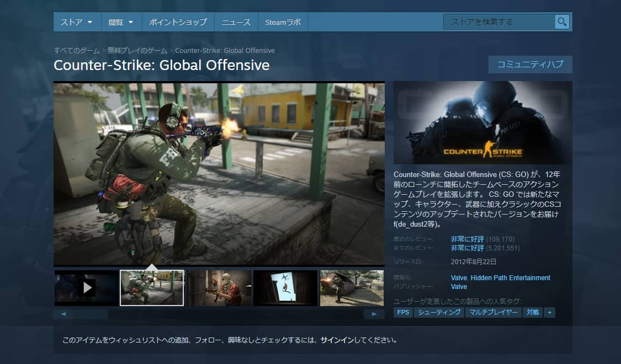
Task: Follow the すべてのゲーム breadcrumb link
Action: [77, 51]
